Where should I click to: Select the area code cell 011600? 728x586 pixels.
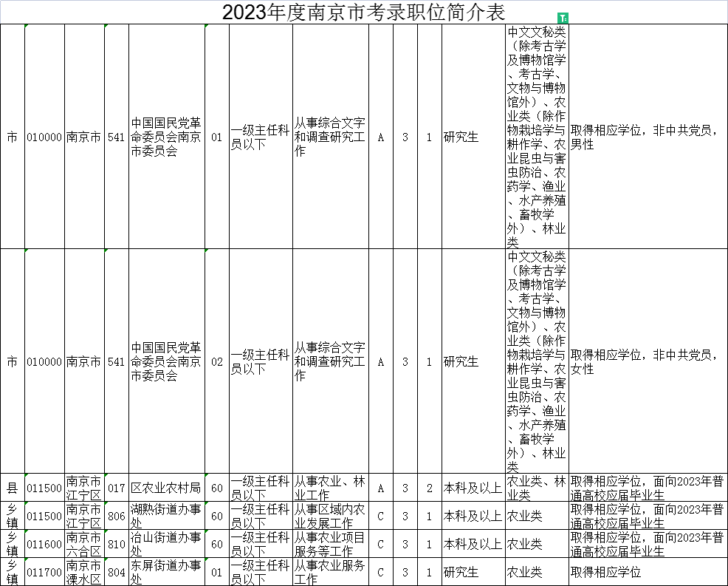tap(44, 544)
